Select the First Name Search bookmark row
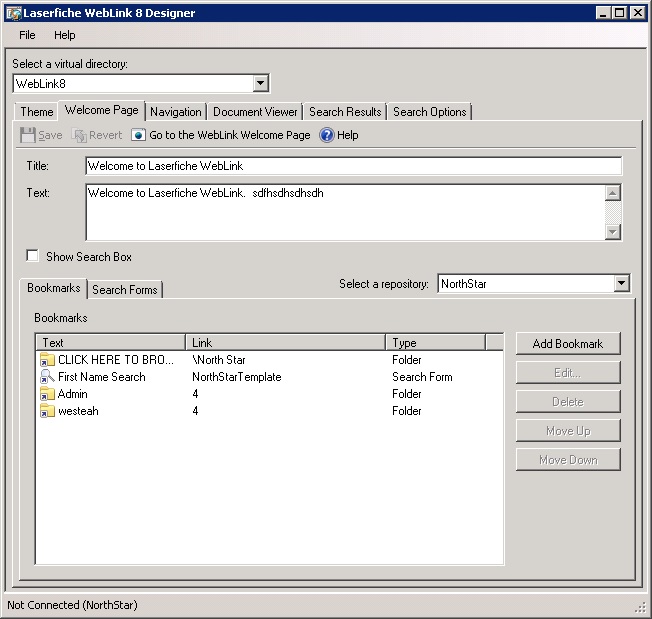The height and width of the screenshot is (619, 652). pyautogui.click(x=269, y=377)
